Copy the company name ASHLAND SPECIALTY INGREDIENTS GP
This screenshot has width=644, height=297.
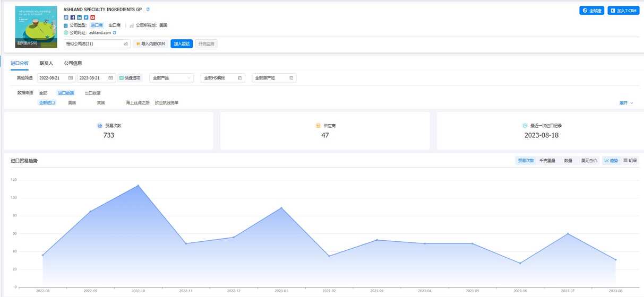point(148,10)
